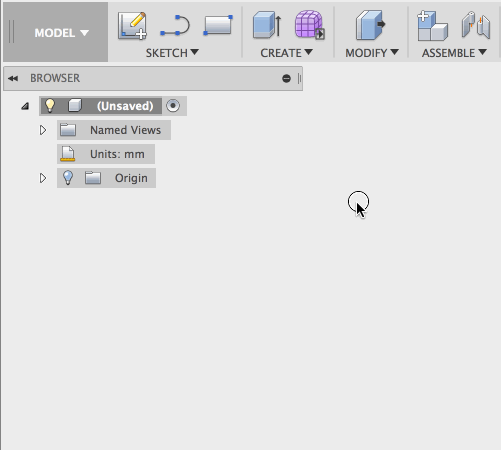
Task: Activate the (Unsaved) component radio button
Action: pos(173,106)
